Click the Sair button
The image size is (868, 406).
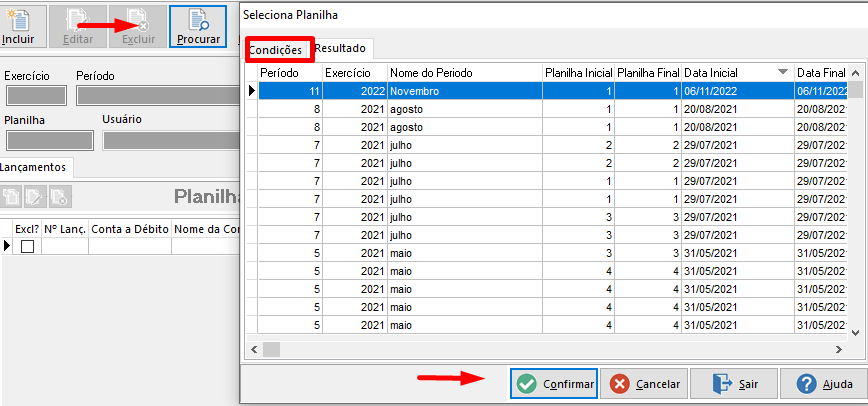tap(734, 384)
